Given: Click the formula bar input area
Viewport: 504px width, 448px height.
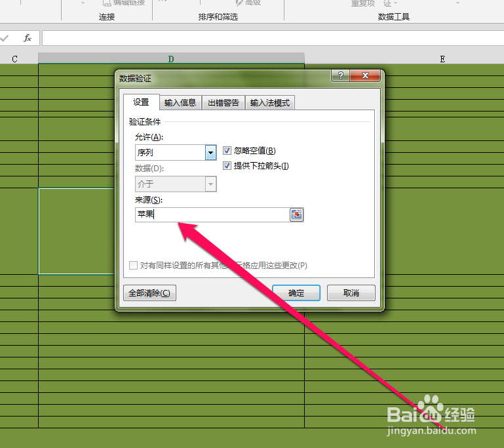Looking at the screenshot, I should pyautogui.click(x=273, y=38).
